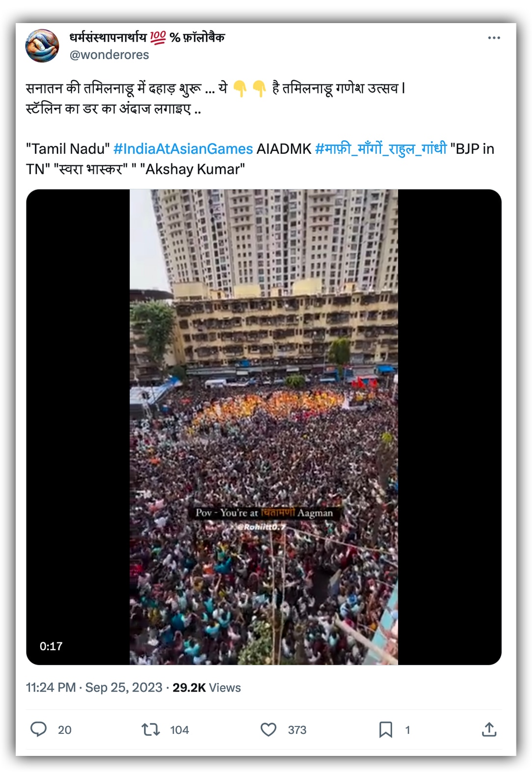Click the 104 retweet count
This screenshot has width=532, height=779.
[180, 730]
